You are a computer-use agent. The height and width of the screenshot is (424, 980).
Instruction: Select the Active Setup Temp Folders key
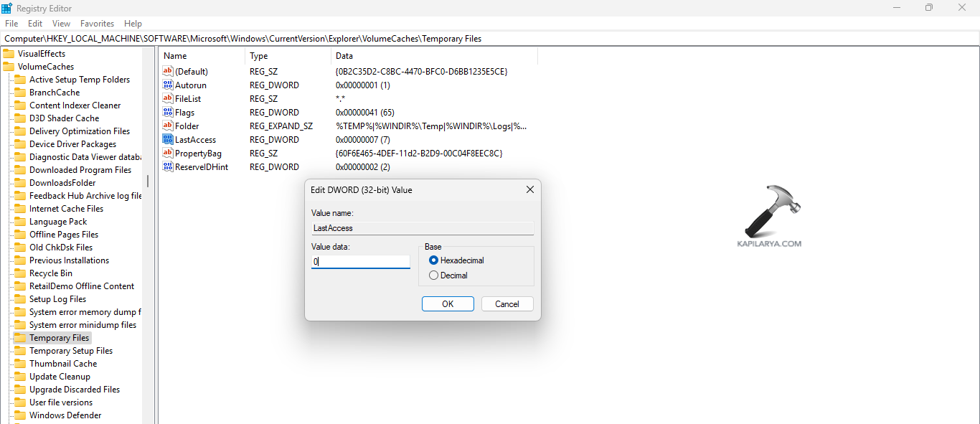point(80,80)
